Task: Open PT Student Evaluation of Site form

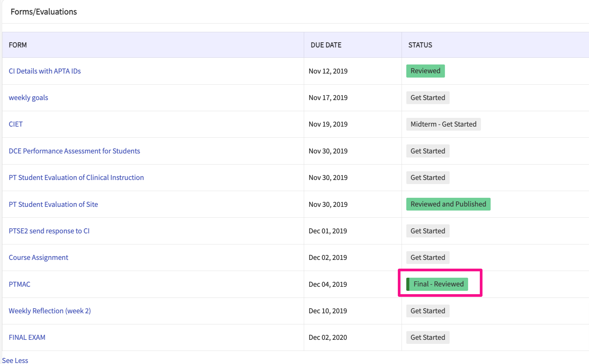Action: (53, 204)
